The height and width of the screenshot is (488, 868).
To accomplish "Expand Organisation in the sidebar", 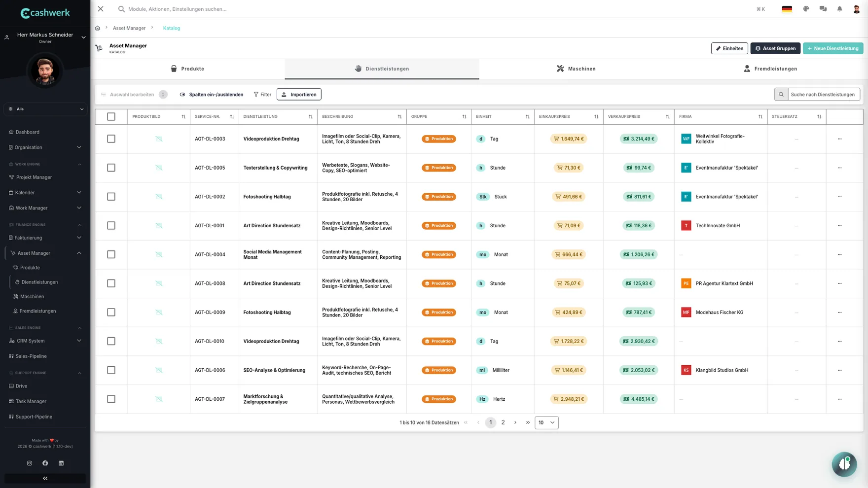I will click(45, 147).
